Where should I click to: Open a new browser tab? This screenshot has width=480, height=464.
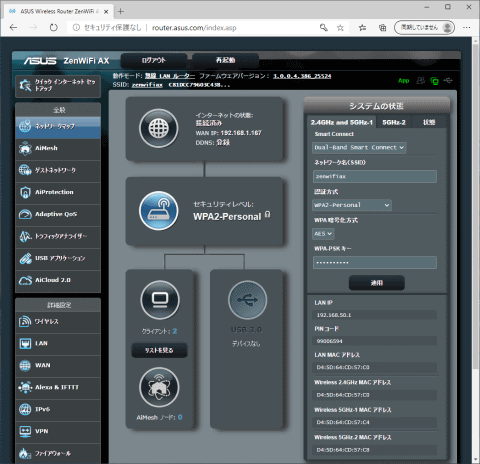(x=121, y=11)
